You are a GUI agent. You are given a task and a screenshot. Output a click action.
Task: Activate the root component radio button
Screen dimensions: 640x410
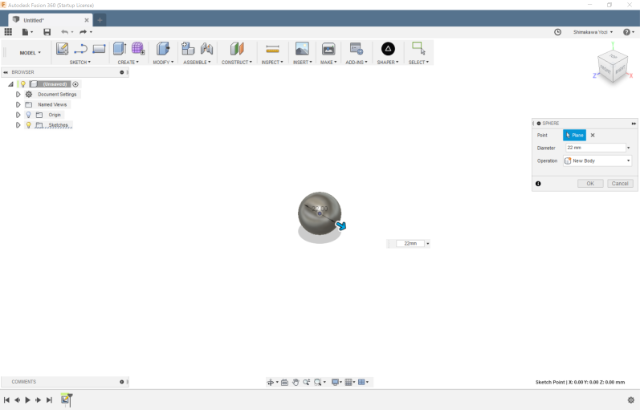click(76, 84)
